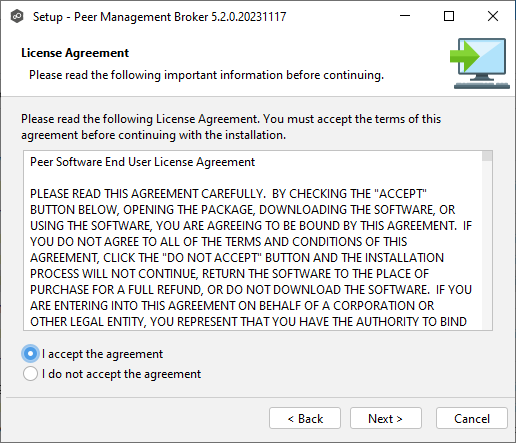Click the installer computer graphic with green arrow
Screen dimensions: 516x443
click(480, 63)
